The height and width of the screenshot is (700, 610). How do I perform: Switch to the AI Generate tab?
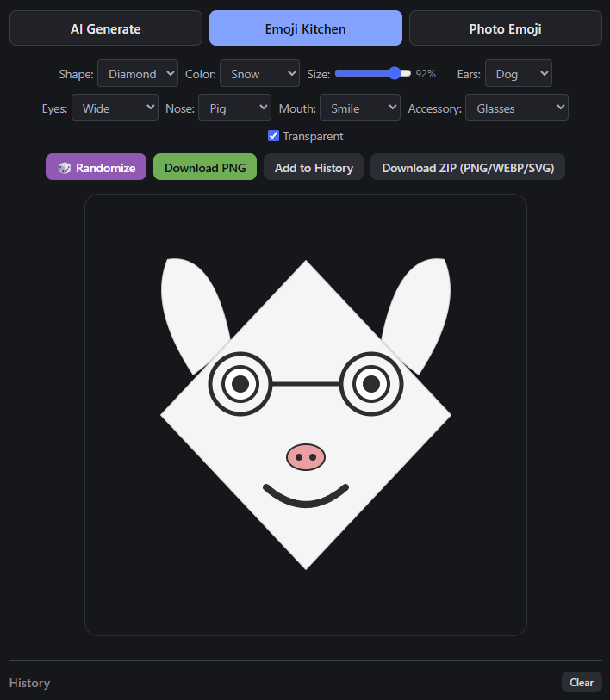tap(106, 28)
